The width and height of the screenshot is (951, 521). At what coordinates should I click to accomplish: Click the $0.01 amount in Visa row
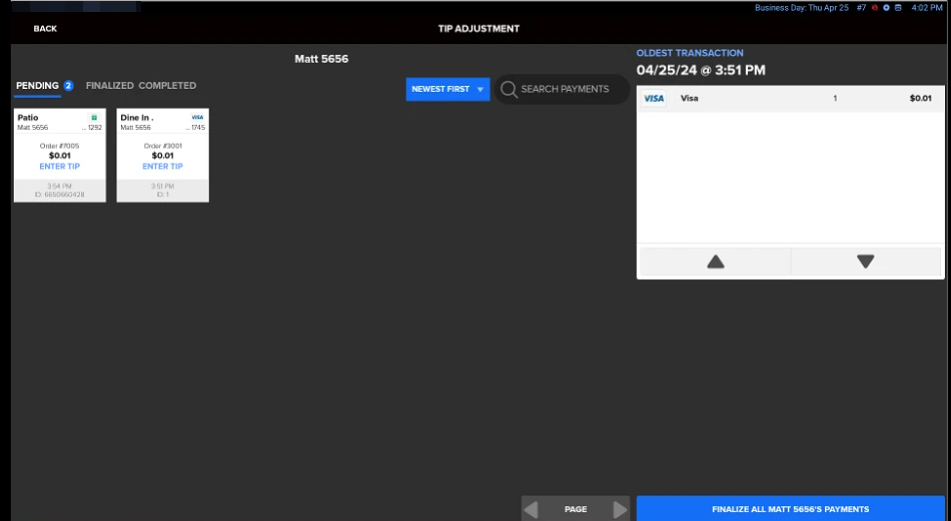tap(920, 98)
